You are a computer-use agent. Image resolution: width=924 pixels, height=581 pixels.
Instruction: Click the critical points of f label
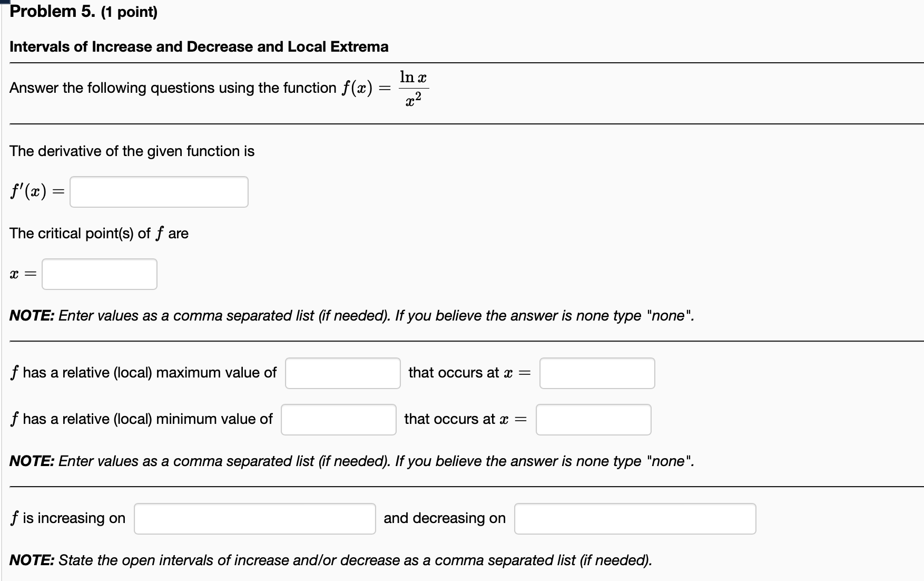coord(99,233)
